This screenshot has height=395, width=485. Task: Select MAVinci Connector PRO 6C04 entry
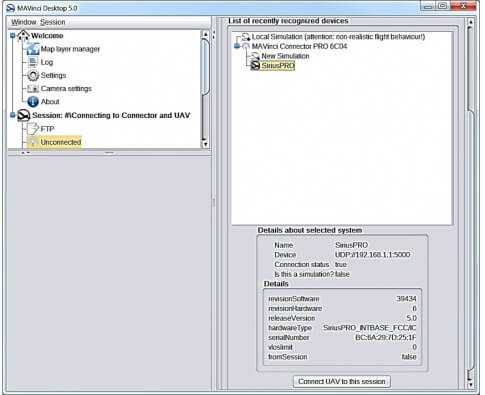click(299, 46)
